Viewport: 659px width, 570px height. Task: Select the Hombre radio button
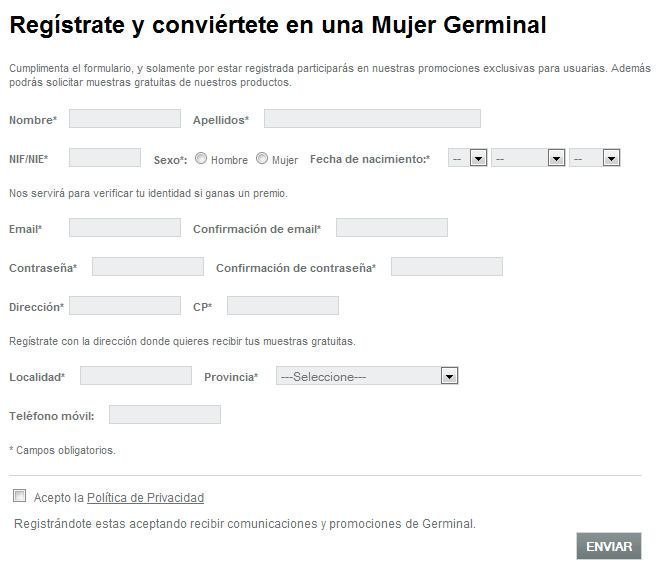(201, 158)
